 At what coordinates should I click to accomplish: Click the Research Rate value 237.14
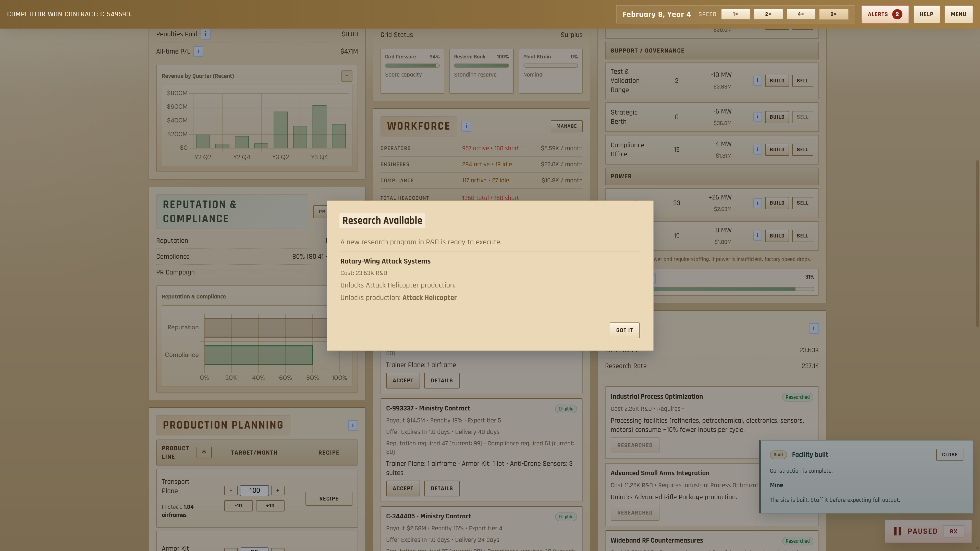point(810,366)
